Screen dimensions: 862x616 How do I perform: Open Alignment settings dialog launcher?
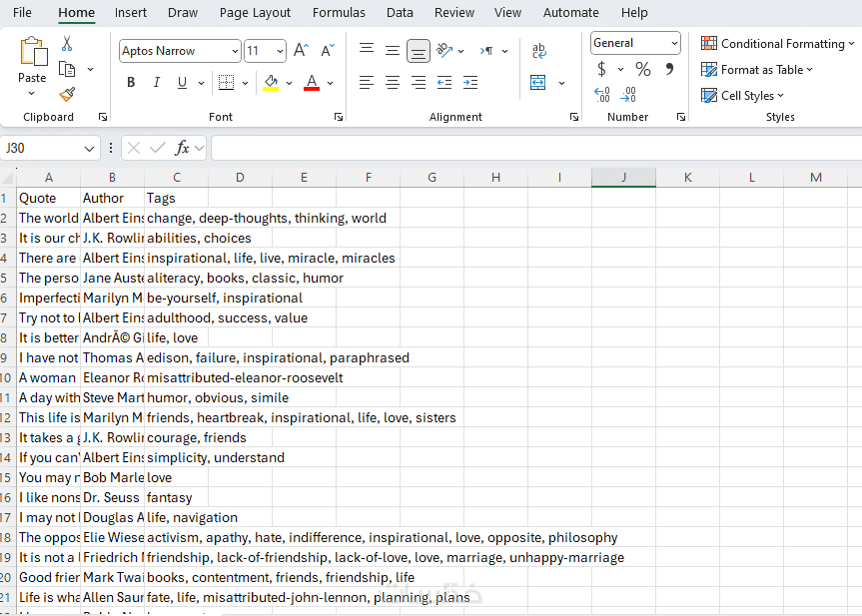pyautogui.click(x=574, y=117)
